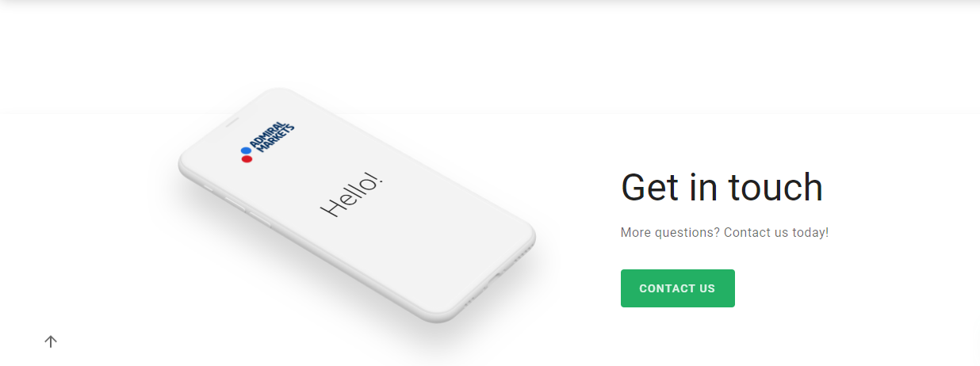
Task: Click the word 'touch' in the heading
Action: pyautogui.click(x=775, y=188)
